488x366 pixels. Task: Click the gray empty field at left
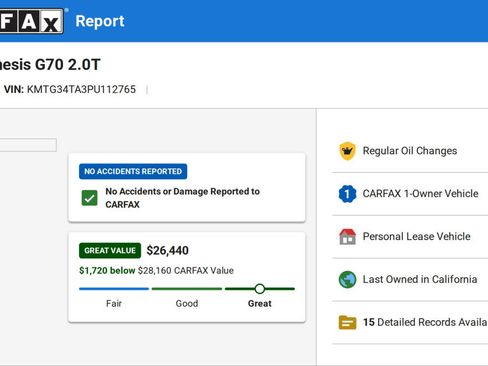(28, 145)
